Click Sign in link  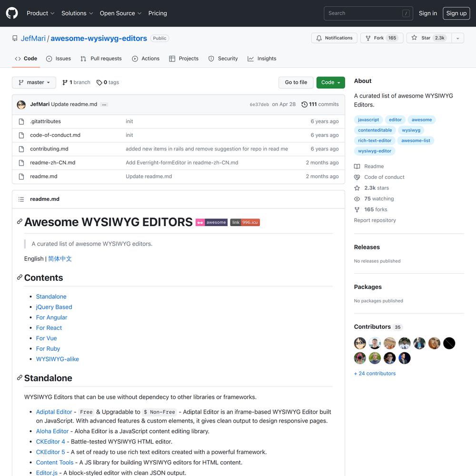point(428,13)
